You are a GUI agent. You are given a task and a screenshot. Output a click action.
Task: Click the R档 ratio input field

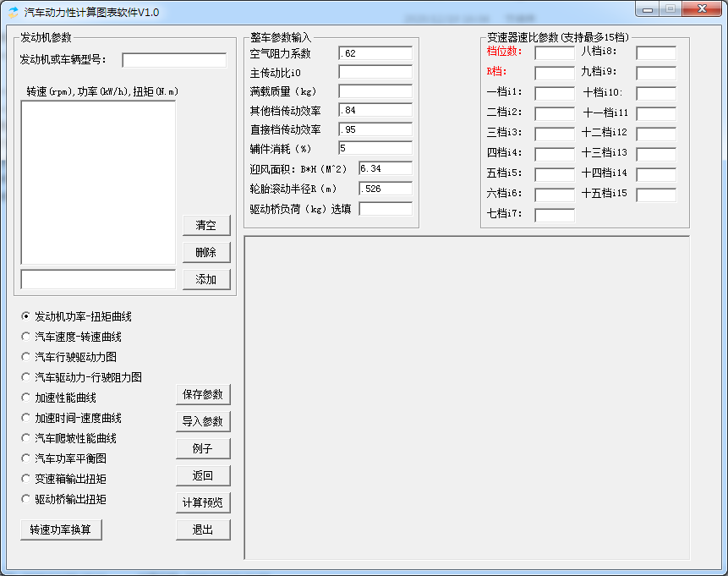(555, 73)
